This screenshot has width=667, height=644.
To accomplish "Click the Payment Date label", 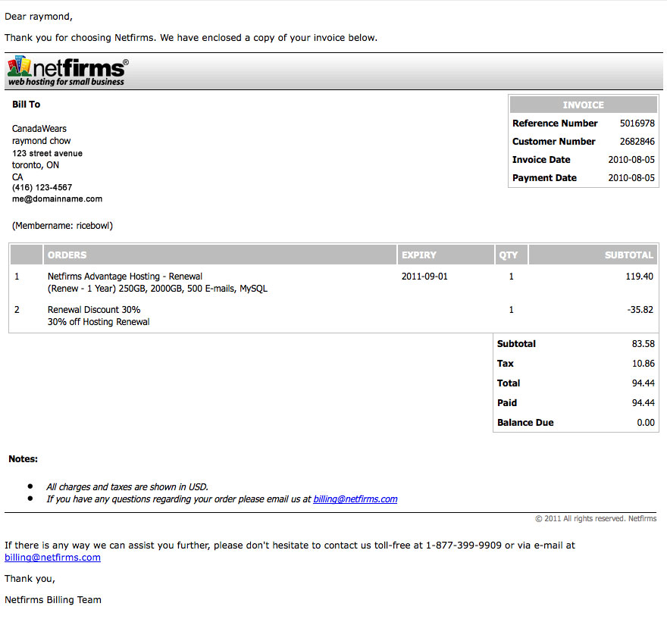I will 544,178.
